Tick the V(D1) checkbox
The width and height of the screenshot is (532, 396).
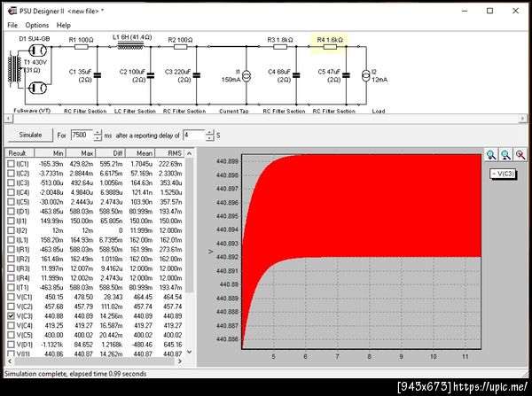click(12, 345)
